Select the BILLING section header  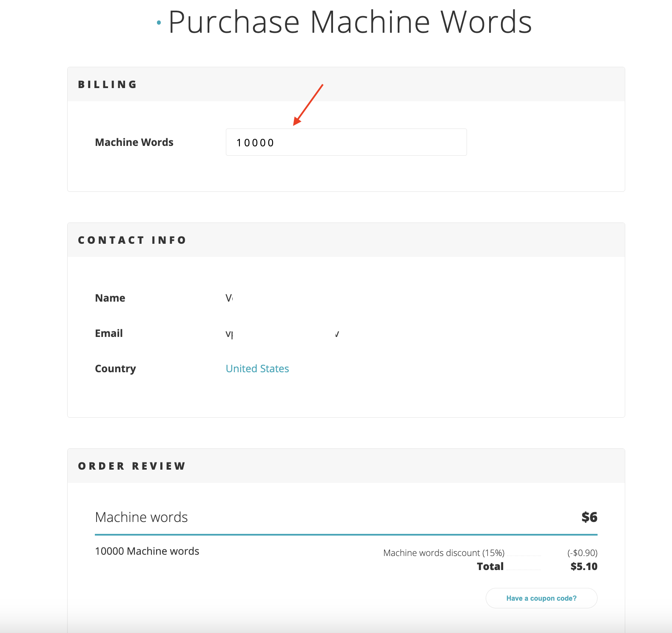click(108, 84)
